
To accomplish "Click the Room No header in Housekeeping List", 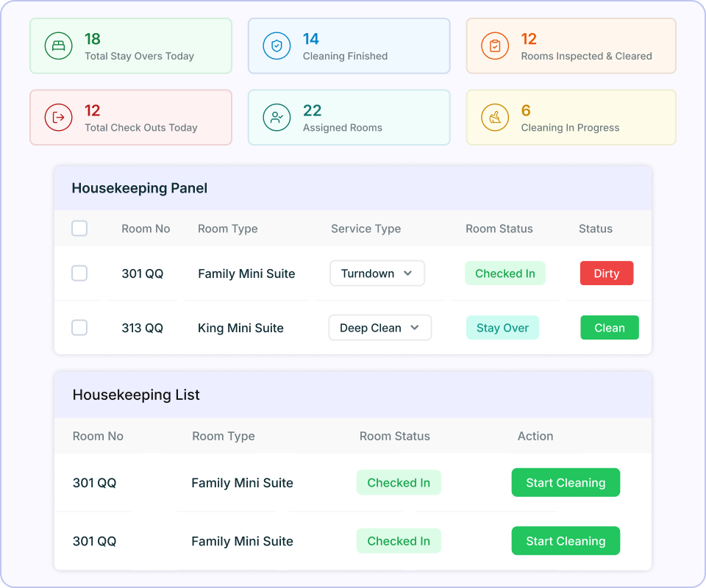I will [98, 436].
